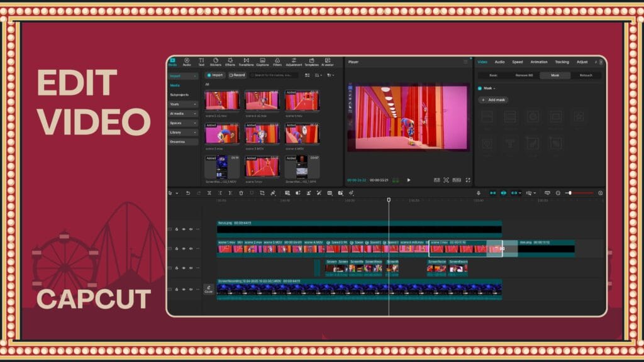Click the timeline zoom in icon

(601, 193)
